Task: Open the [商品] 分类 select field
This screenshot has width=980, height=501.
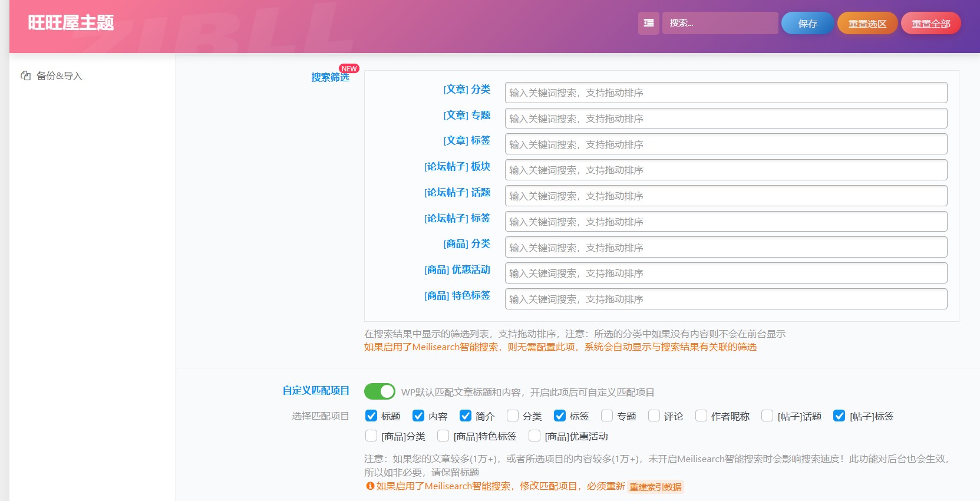Action: click(726, 247)
